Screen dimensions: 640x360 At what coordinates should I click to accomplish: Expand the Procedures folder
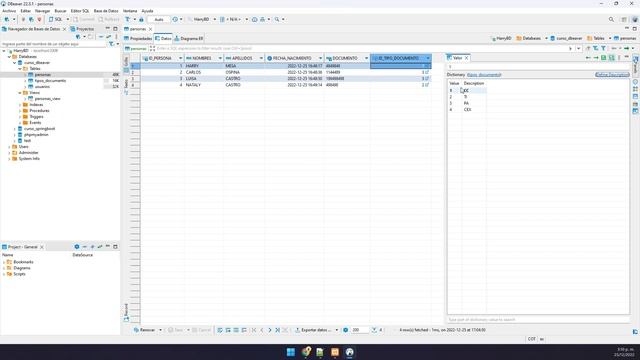[20, 111]
